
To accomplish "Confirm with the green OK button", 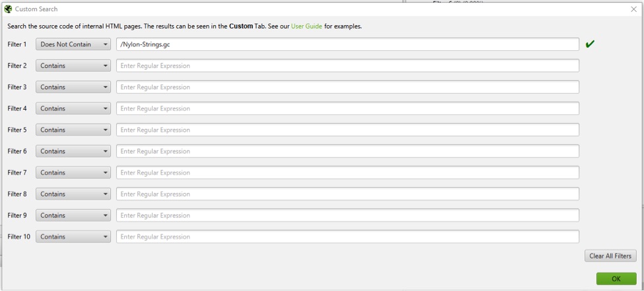I will pos(616,279).
